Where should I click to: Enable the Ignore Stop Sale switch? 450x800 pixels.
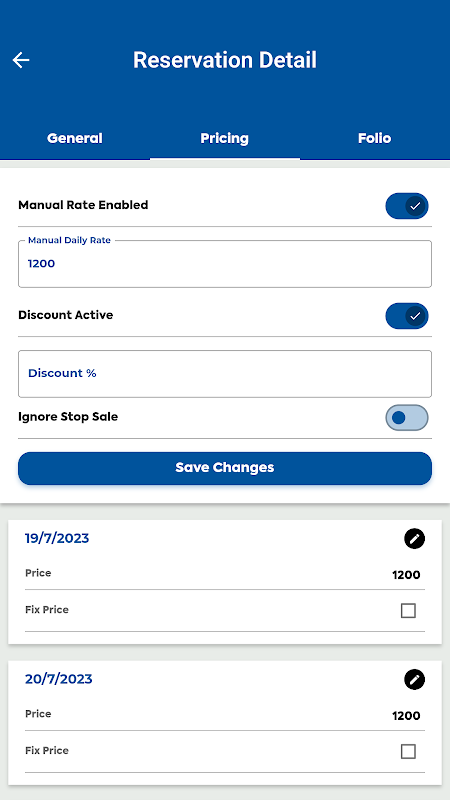pos(407,418)
